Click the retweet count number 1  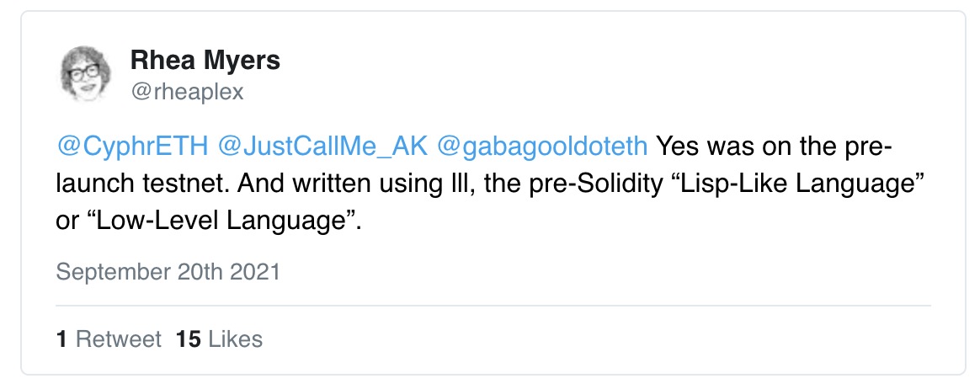[61, 339]
